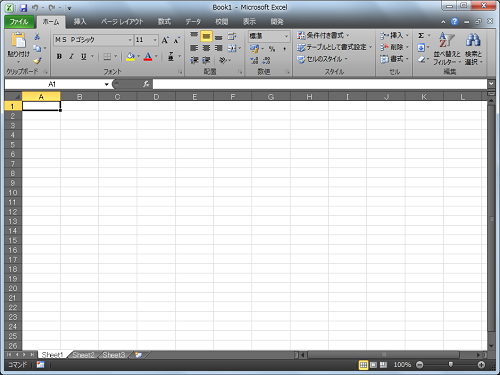
Task: Click the zoom slider handle
Action: pos(450,365)
